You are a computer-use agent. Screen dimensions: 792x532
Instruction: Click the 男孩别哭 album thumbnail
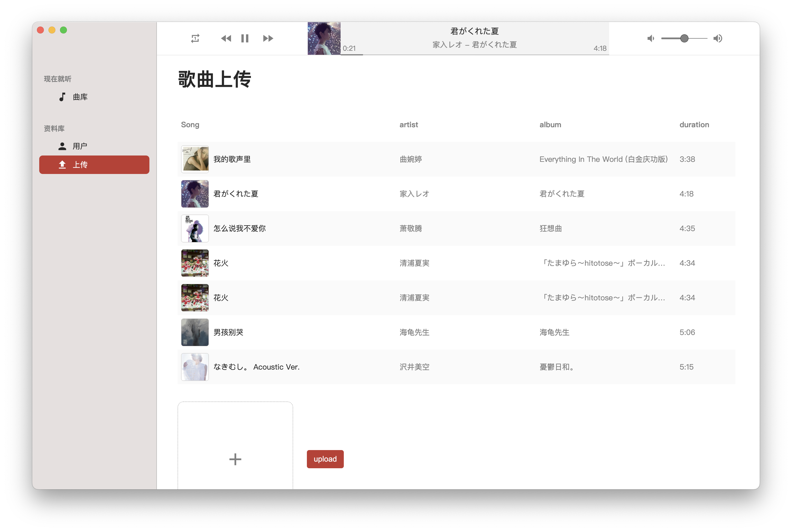195,332
